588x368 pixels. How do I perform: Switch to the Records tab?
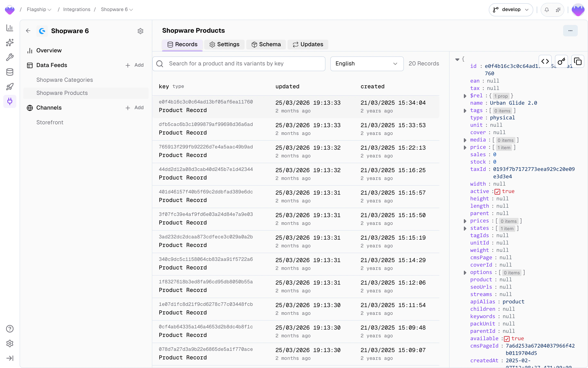[182, 45]
